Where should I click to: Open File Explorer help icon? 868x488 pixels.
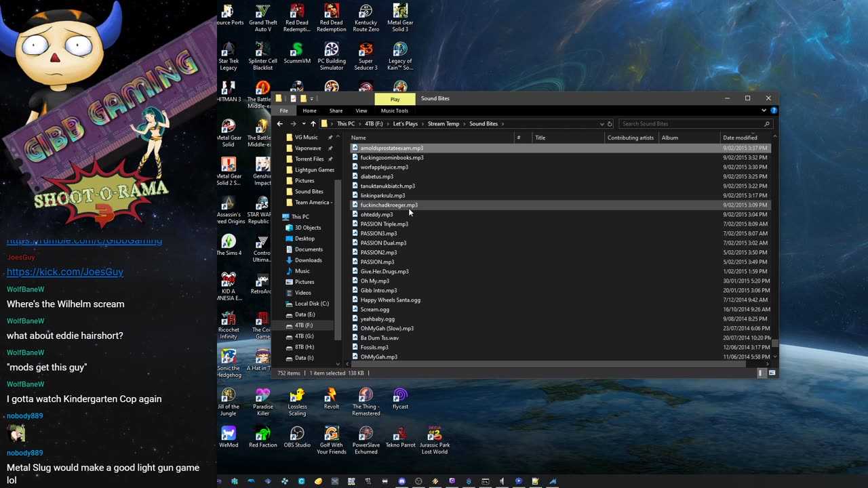pyautogui.click(x=774, y=110)
